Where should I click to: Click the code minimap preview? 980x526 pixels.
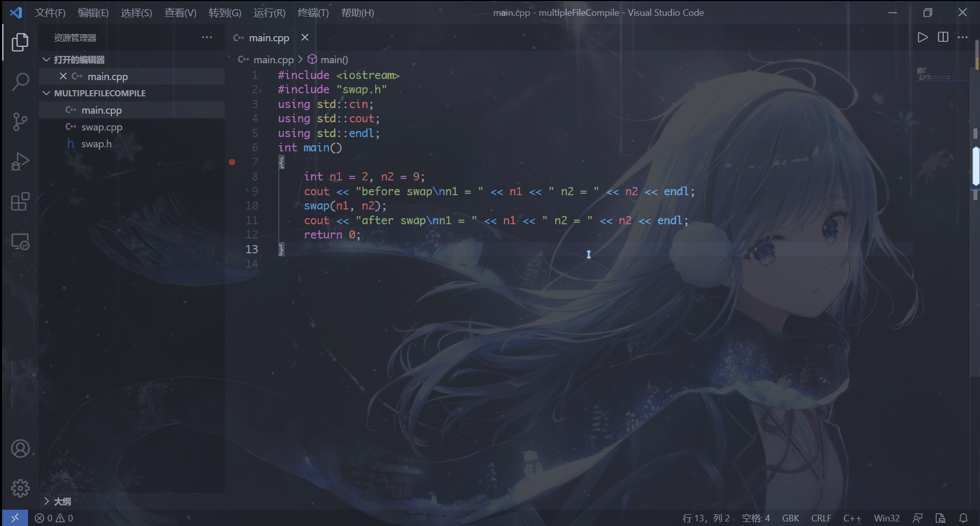(x=933, y=74)
